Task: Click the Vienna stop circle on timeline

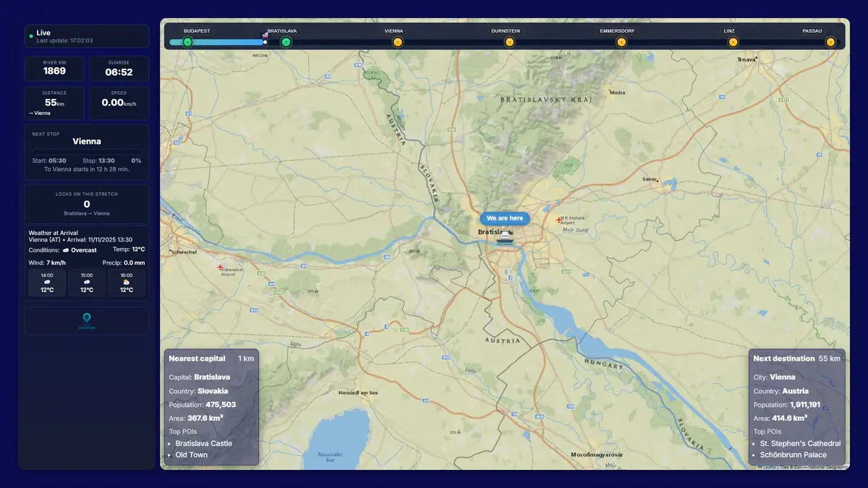Action: tap(397, 42)
